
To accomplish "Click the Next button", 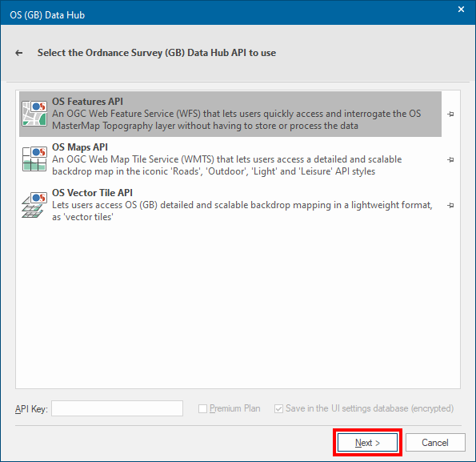I will (367, 443).
